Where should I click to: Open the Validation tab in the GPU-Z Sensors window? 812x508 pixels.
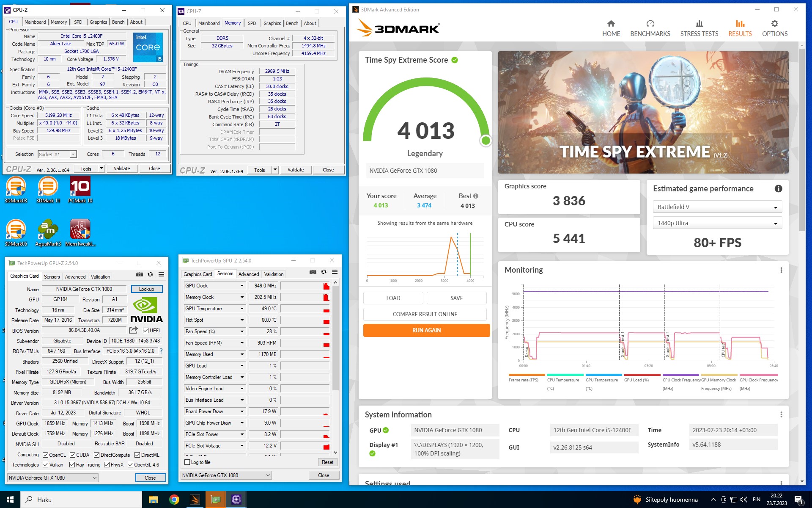click(x=274, y=274)
